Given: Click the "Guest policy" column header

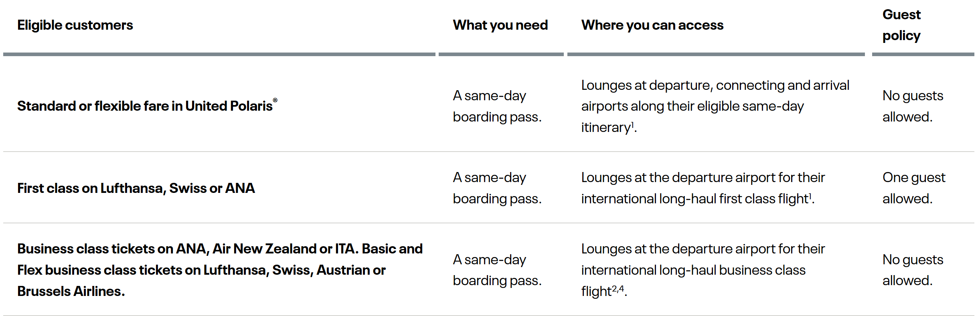Looking at the screenshot, I should [901, 25].
